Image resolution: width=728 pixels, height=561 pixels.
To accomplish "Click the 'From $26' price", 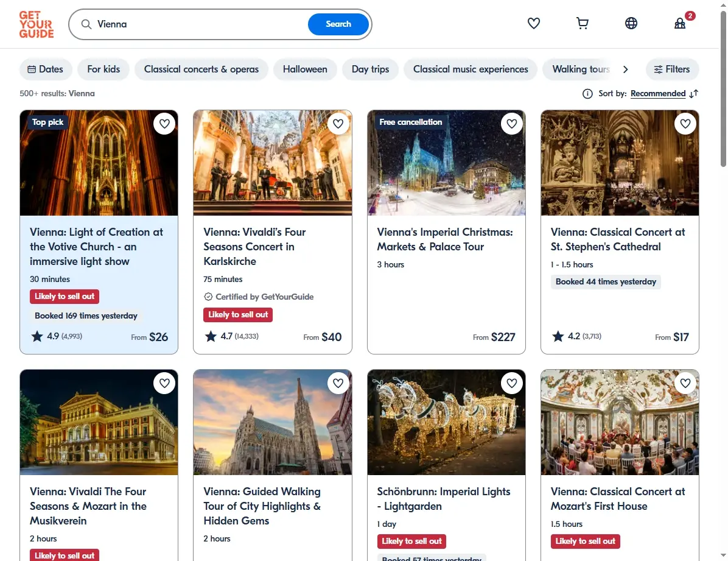I will pyautogui.click(x=149, y=337).
